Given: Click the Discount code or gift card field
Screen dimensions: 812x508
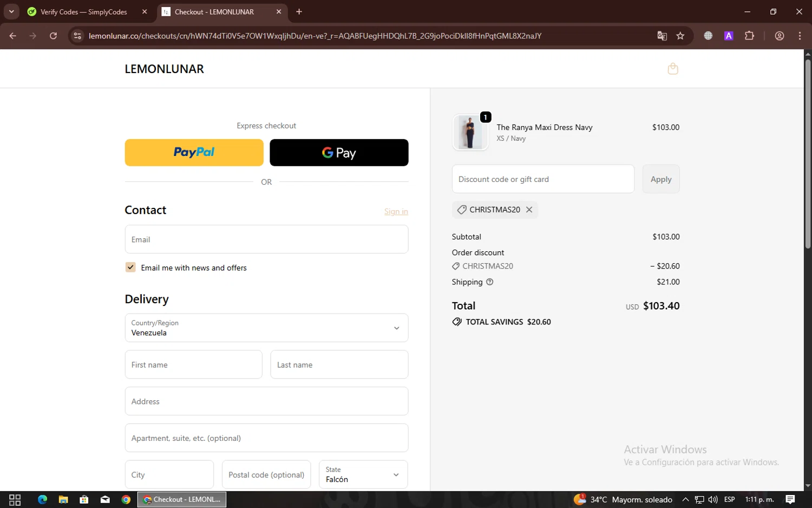Looking at the screenshot, I should tap(543, 179).
